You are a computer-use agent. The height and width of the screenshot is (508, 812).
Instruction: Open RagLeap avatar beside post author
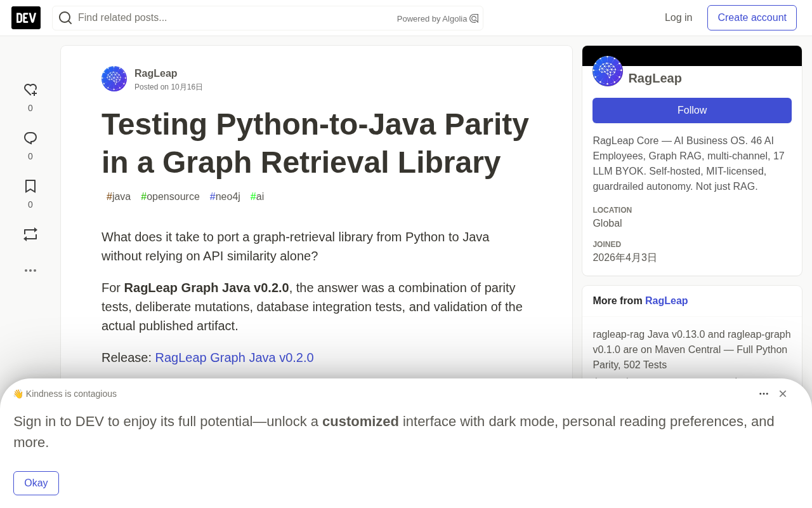pyautogui.click(x=114, y=79)
